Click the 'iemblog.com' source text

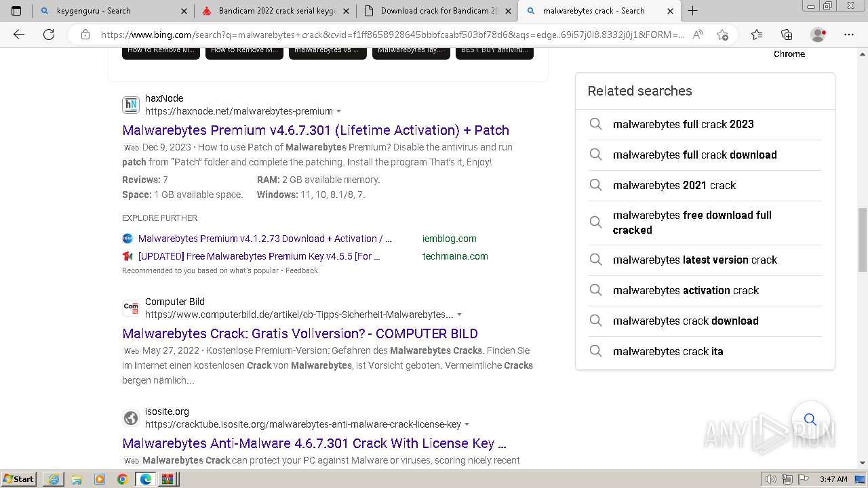tap(449, 239)
